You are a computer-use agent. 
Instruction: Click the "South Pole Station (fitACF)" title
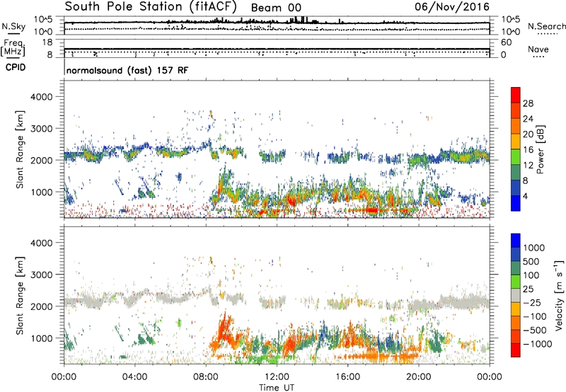click(151, 7)
